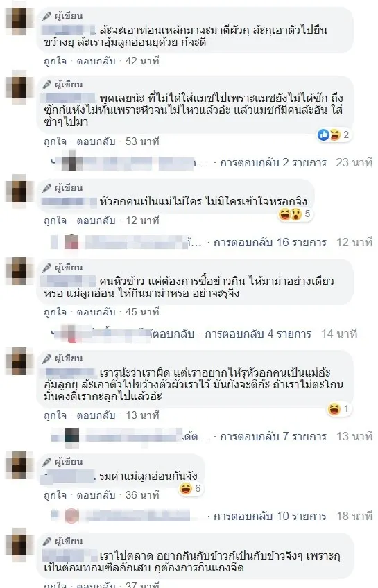Viewport: 378px width, 588px height.
Task: Click the 13 นาที timestamp under the comment
Action: tap(142, 415)
